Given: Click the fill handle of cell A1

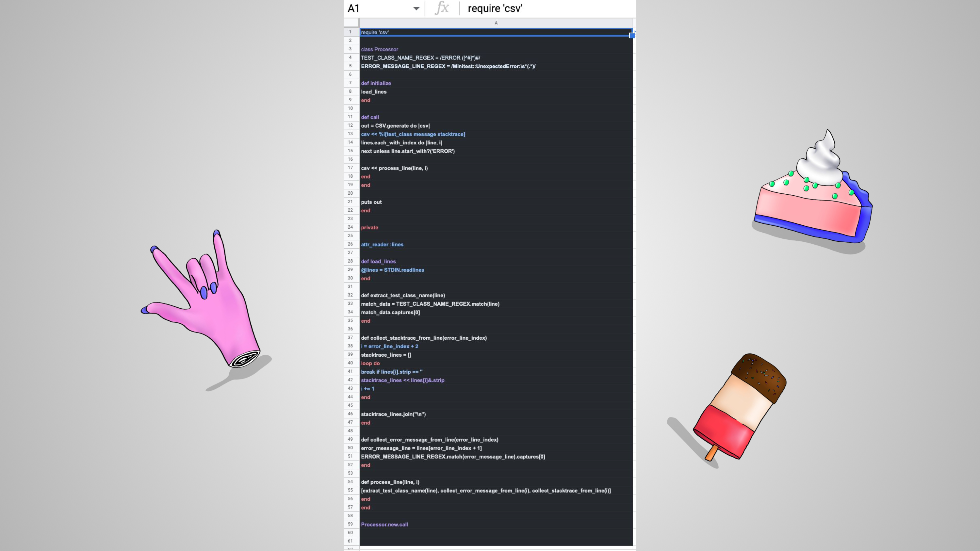Looking at the screenshot, I should click(632, 36).
